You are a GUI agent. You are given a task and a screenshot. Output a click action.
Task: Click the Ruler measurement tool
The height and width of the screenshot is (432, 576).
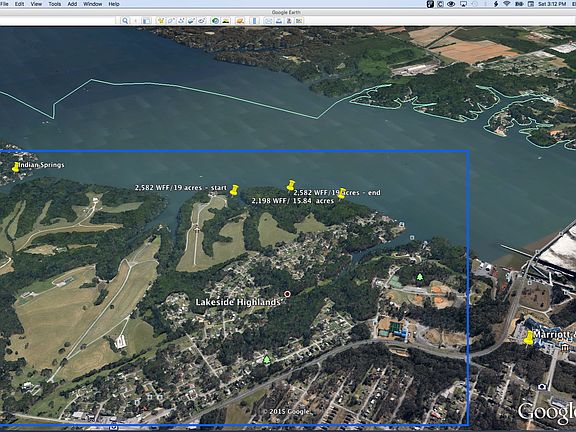click(255, 21)
